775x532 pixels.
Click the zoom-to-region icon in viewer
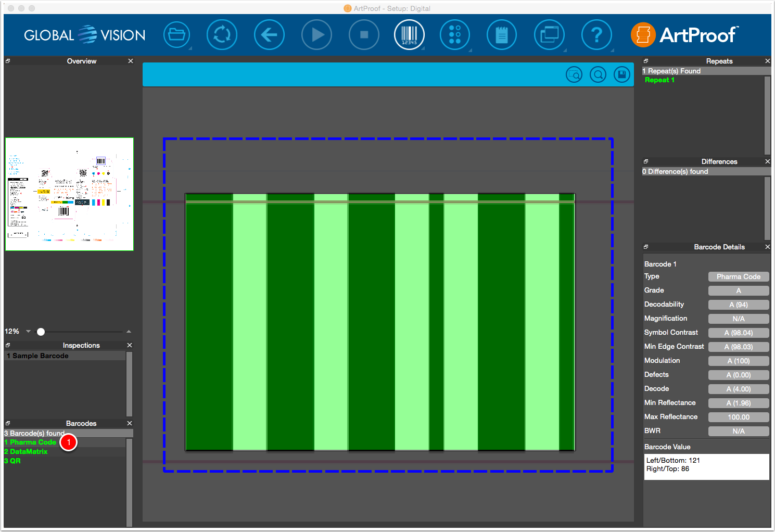pos(574,75)
